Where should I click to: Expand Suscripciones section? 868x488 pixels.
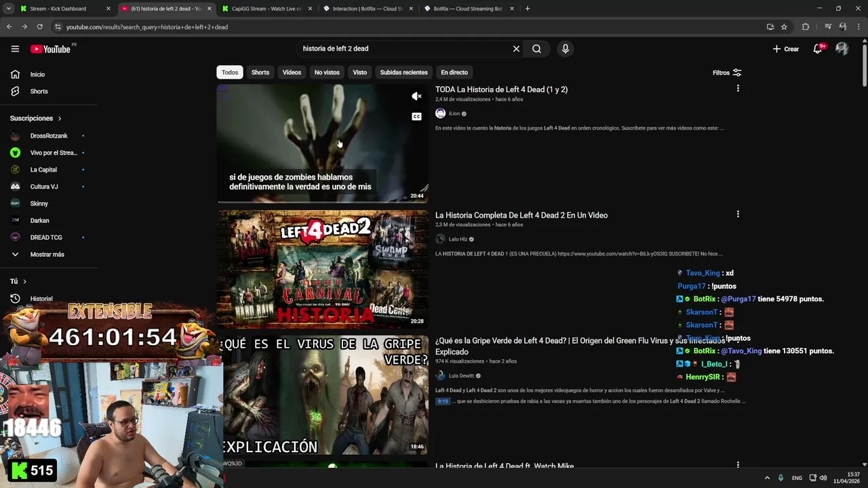point(36,118)
